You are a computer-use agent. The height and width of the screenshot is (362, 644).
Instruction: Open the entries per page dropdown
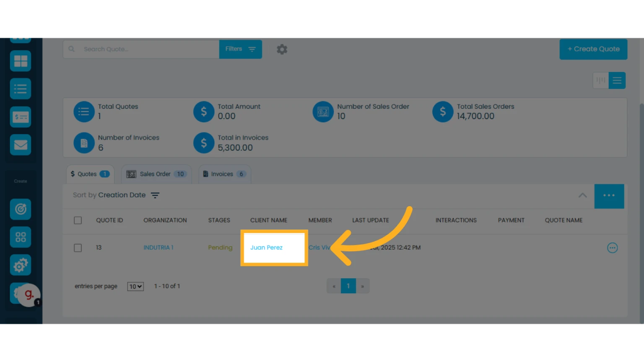[x=135, y=287]
